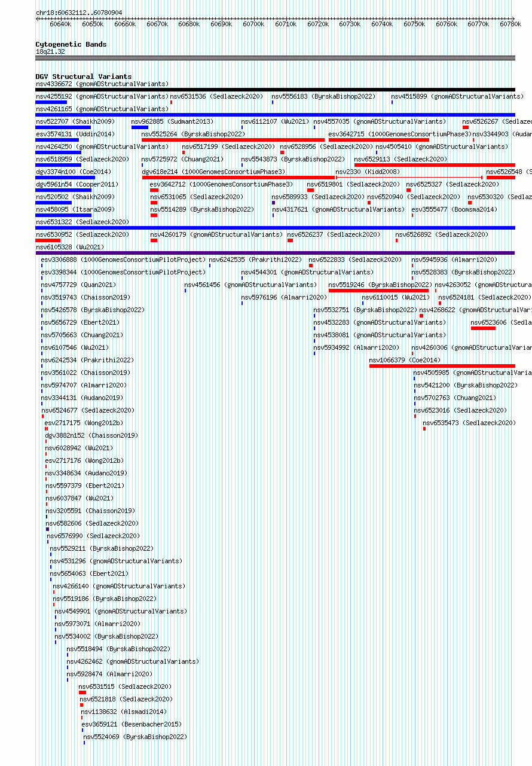Open variant dgv5961n54 (Cooper2011)
This screenshot has width=532, height=766.
[77, 184]
